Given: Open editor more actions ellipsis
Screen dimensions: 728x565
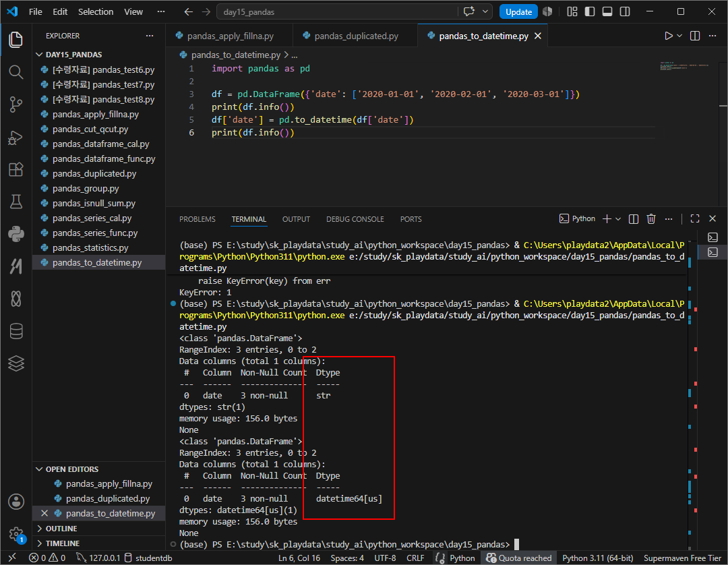Looking at the screenshot, I should (712, 36).
